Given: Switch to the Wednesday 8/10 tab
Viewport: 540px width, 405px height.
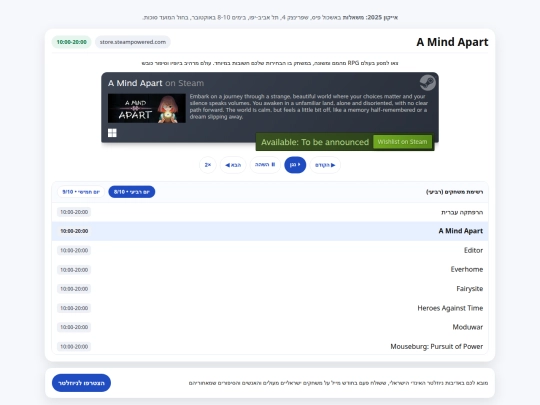Looking at the screenshot, I should [132, 192].
